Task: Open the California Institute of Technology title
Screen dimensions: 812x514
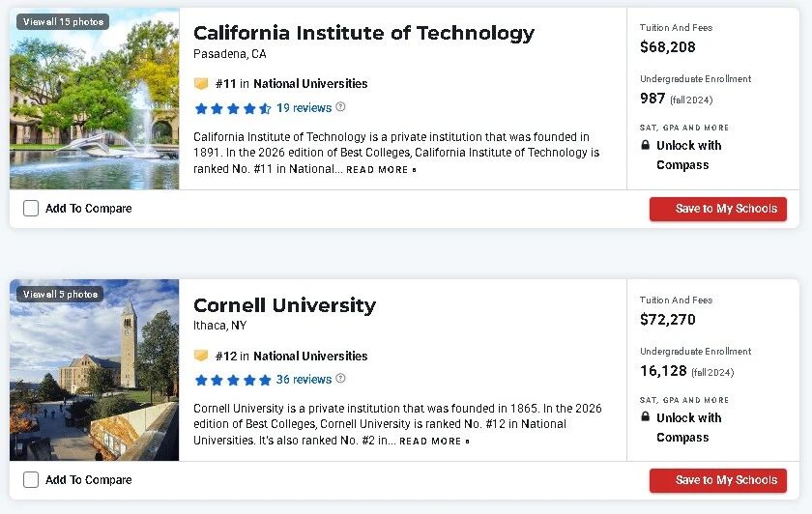Action: pyautogui.click(x=363, y=33)
